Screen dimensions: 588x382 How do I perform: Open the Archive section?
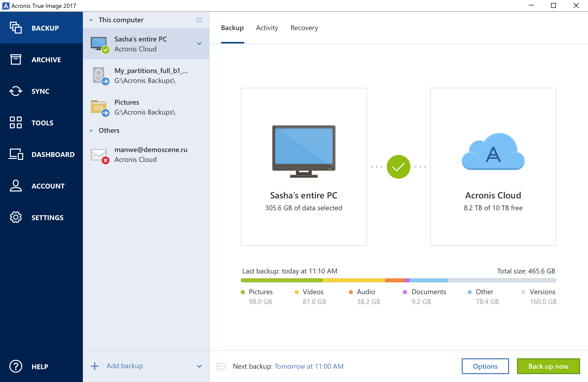[x=41, y=59]
